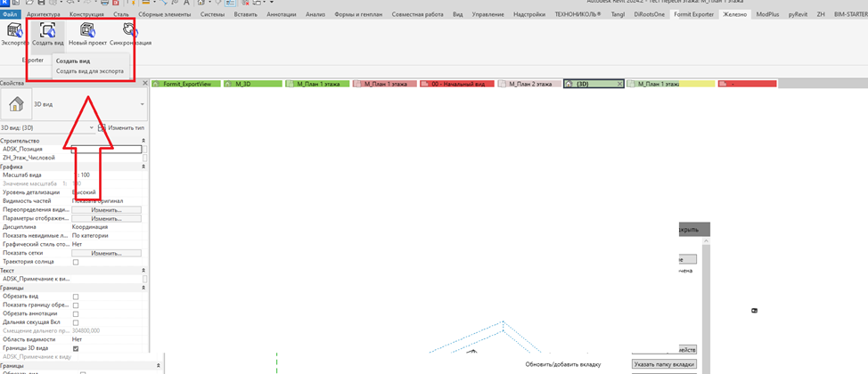Click the 3D вид house thumbnail icon
This screenshot has height=374, width=868.
[x=17, y=103]
